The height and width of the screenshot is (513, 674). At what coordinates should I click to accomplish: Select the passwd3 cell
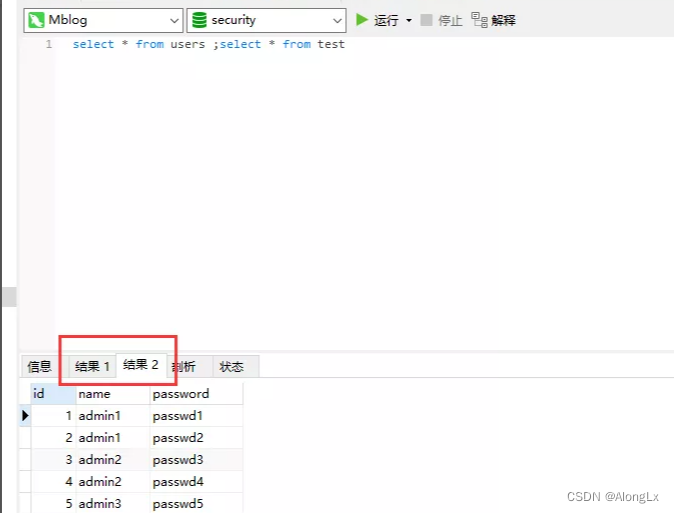tap(196, 460)
